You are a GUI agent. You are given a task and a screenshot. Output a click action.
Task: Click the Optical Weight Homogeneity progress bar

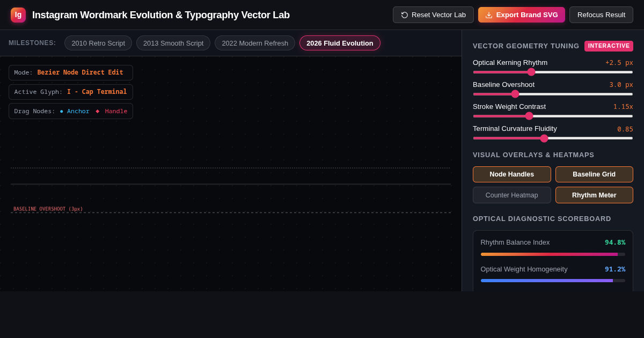(x=553, y=281)
